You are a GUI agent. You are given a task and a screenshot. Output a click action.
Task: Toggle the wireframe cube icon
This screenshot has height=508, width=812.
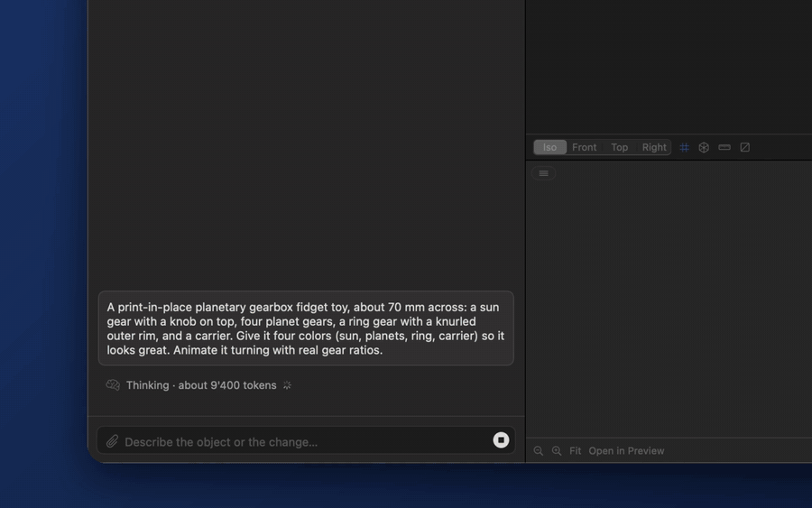tap(704, 148)
